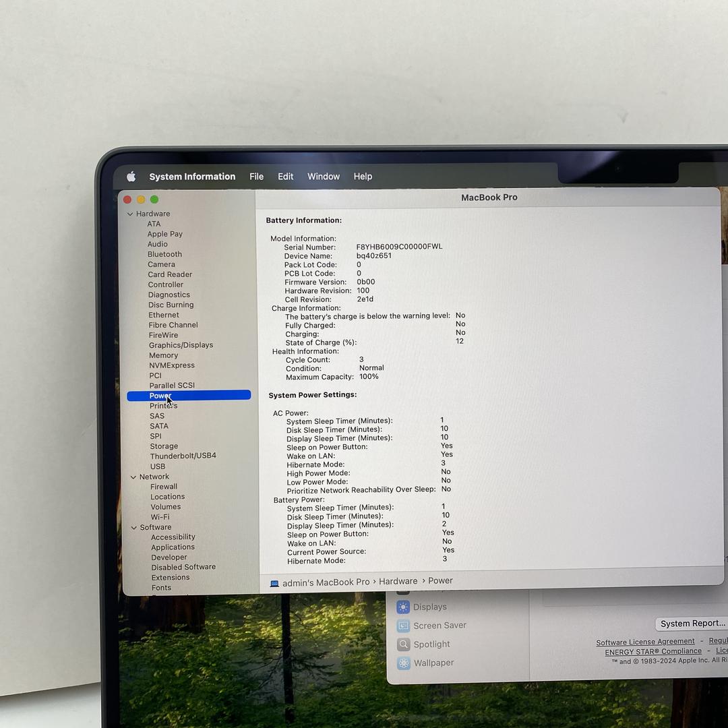Select Bluetooth in the sidebar
This screenshot has width=728, height=728.
(165, 254)
